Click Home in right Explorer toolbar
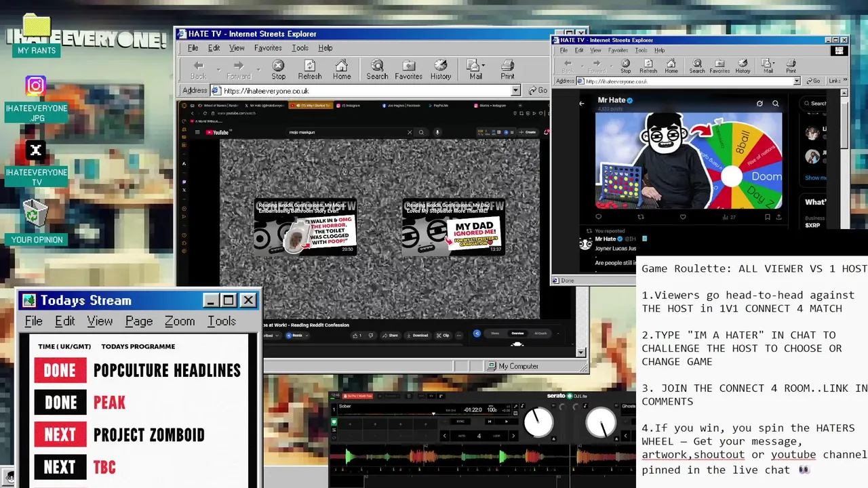This screenshot has width=868, height=488. coord(671,66)
